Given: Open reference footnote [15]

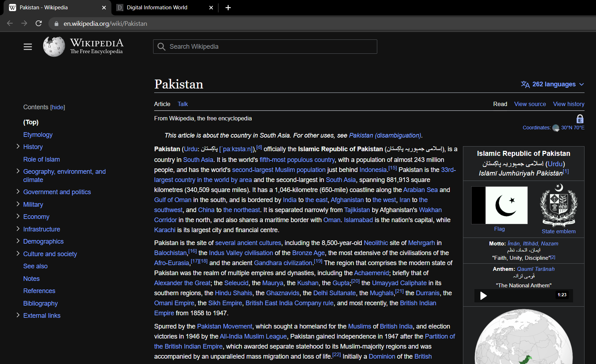Looking at the screenshot, I should click(393, 168).
